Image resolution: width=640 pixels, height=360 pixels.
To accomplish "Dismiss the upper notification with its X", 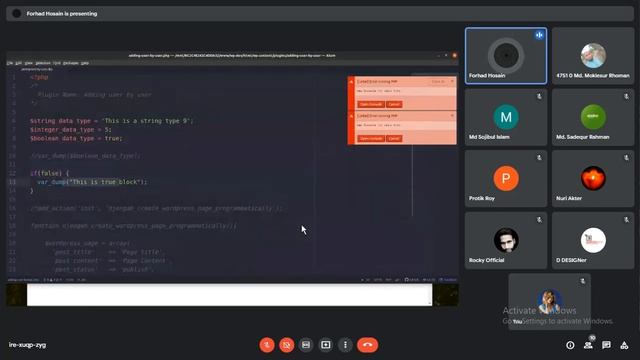I will pyautogui.click(x=452, y=81).
